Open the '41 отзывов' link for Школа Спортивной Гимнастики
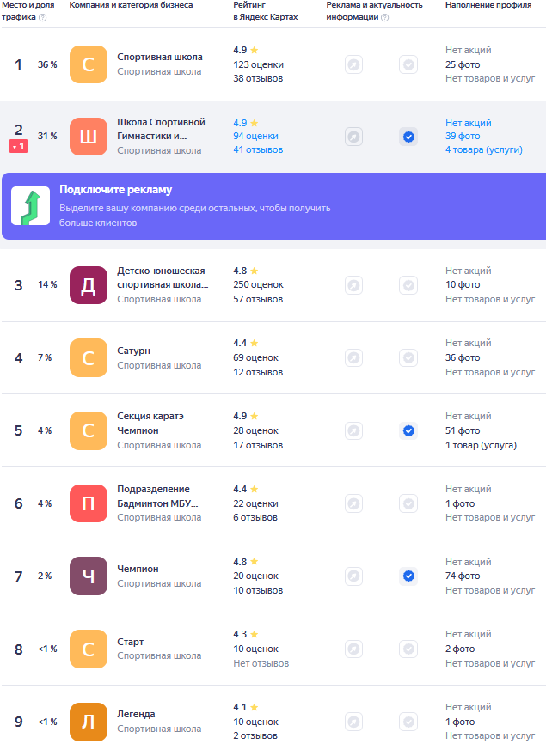Image resolution: width=546 pixels, height=756 pixels. pos(258,150)
